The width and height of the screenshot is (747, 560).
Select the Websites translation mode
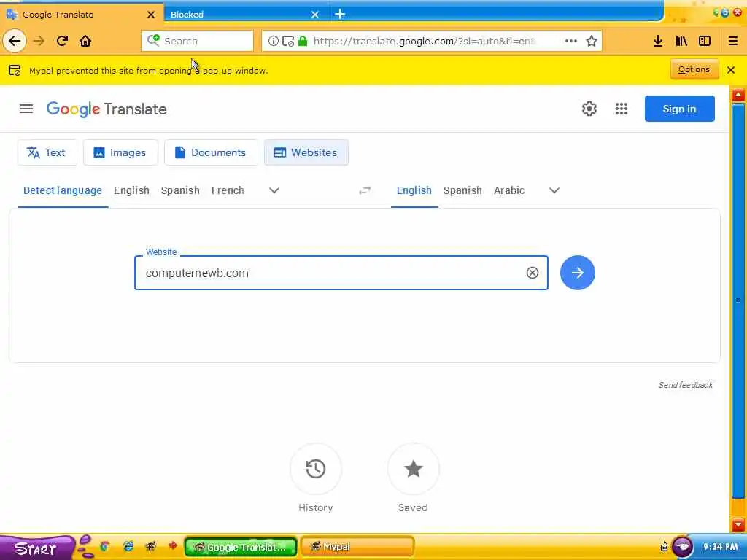[x=306, y=152]
